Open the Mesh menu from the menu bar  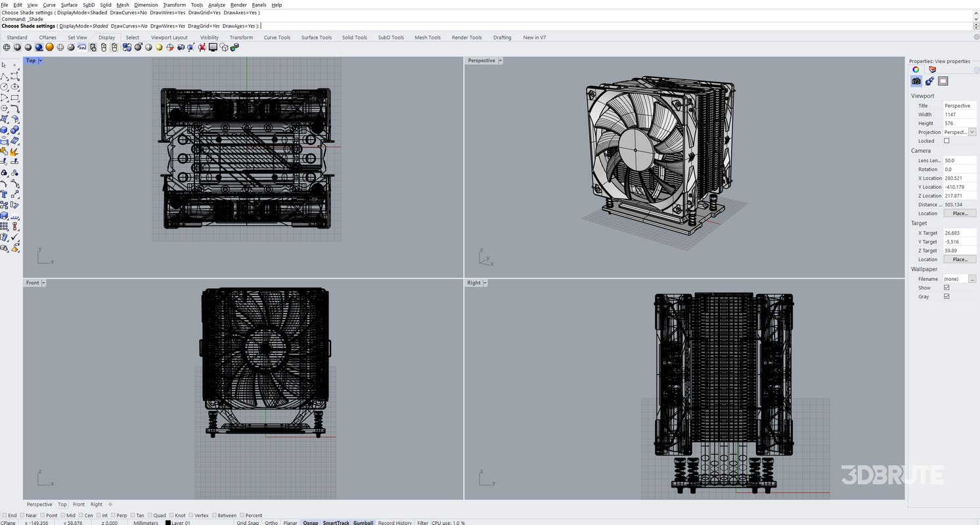(x=123, y=5)
